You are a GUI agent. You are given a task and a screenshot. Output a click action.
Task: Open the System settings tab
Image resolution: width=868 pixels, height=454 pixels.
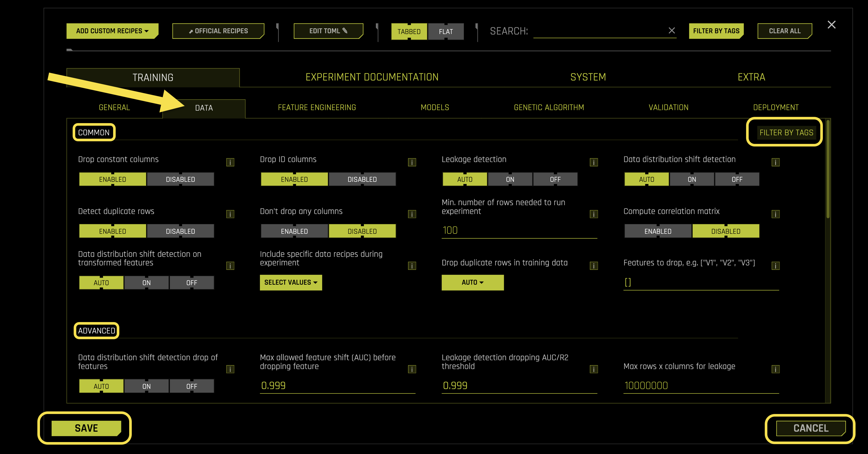588,77
